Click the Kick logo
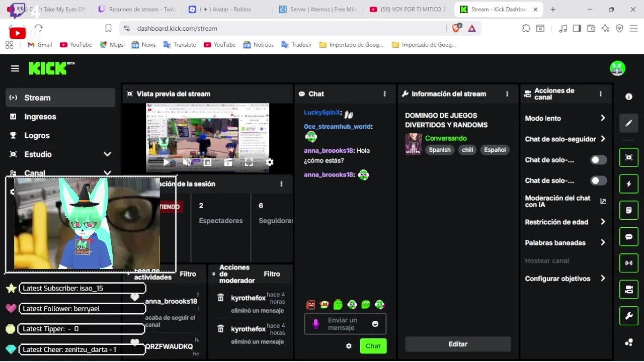The height and width of the screenshot is (362, 644). (51, 68)
